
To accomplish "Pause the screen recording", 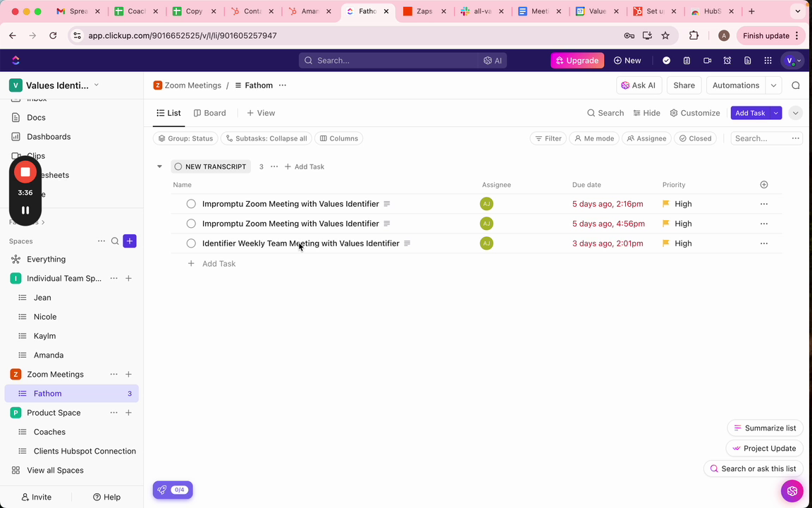I will point(25,210).
